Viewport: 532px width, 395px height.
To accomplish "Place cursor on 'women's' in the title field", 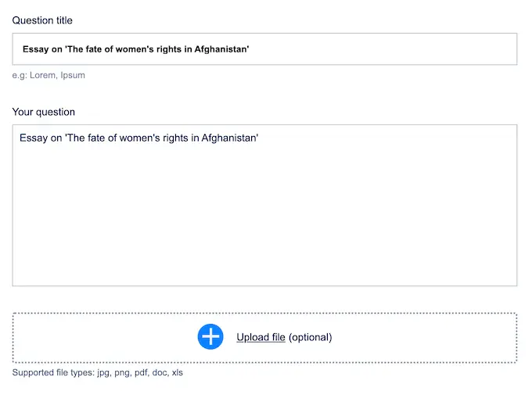I will click(135, 49).
